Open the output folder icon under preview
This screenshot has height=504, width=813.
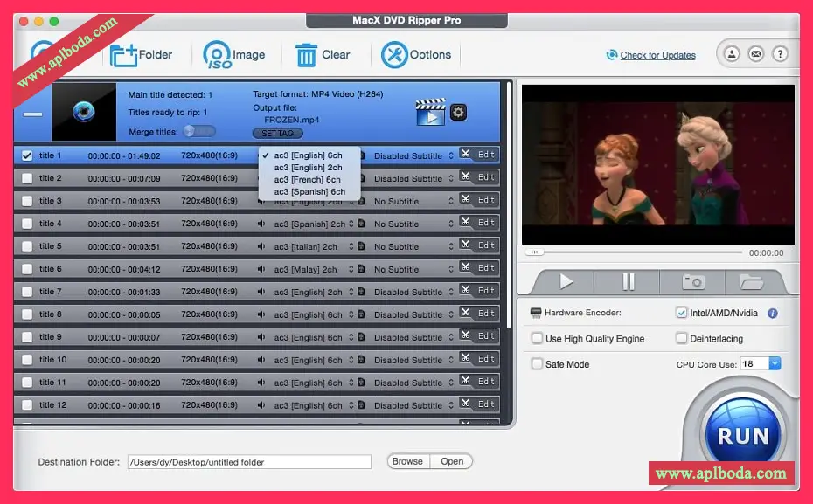[x=751, y=281]
